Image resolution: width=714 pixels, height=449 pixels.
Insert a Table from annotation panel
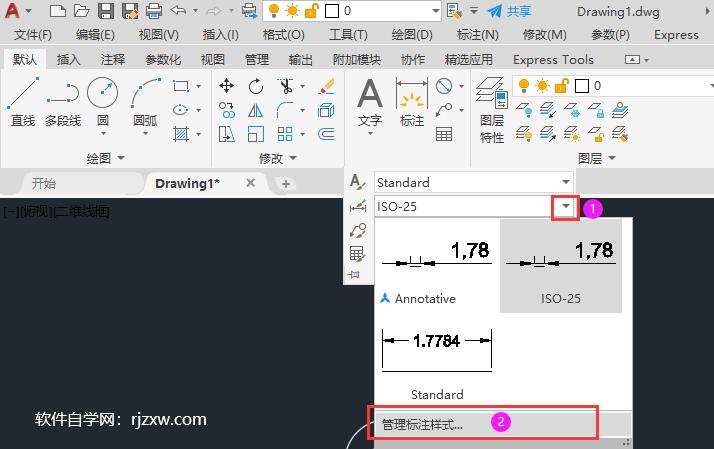[444, 134]
